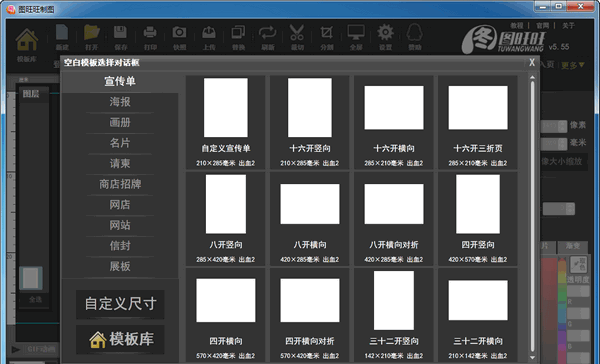Click the template list scrollbar down arrow
This screenshot has height=364, width=600.
pyautogui.click(x=532, y=357)
